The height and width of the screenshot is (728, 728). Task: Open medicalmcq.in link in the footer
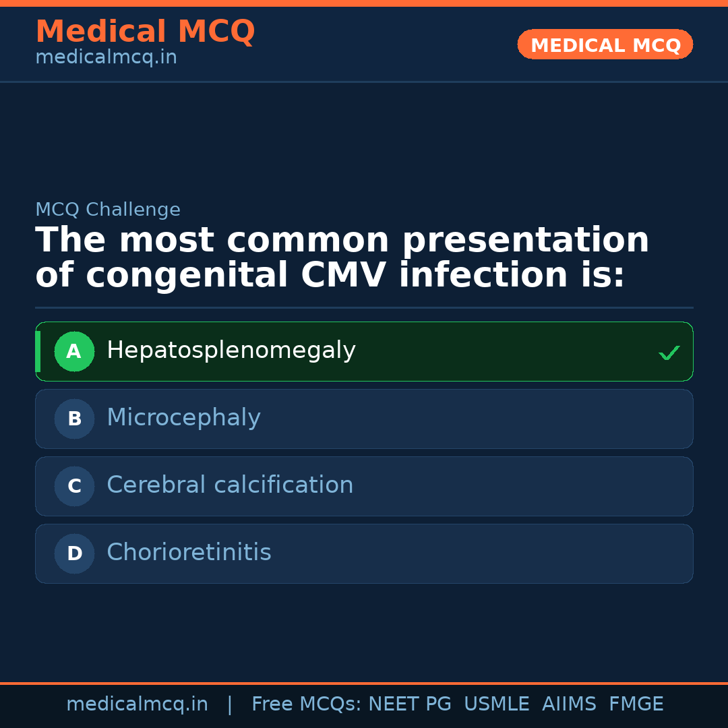(137, 704)
